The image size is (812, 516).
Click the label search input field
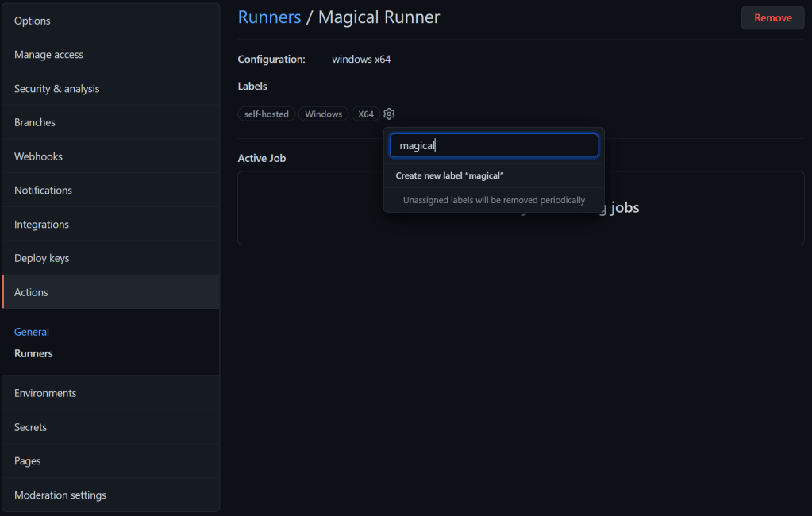click(493, 146)
